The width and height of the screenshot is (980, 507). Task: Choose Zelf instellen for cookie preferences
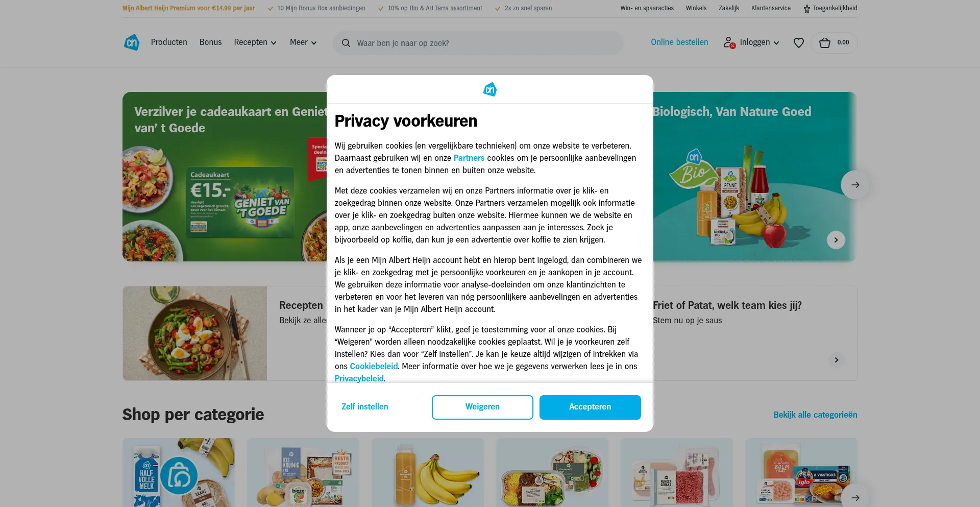point(365,407)
